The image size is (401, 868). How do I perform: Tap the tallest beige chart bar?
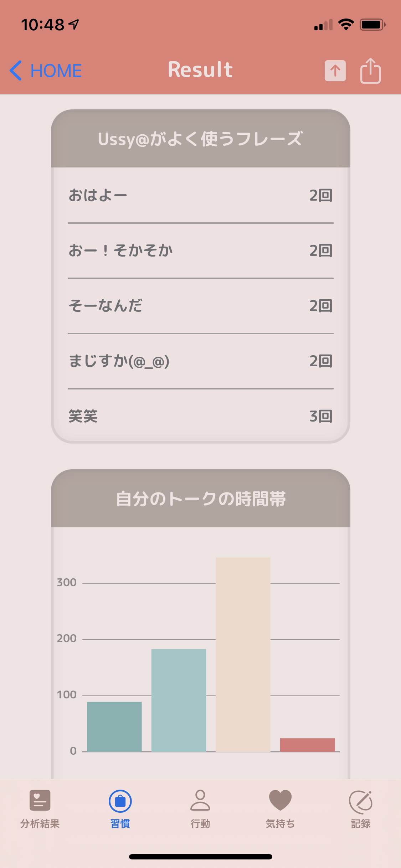tap(243, 654)
